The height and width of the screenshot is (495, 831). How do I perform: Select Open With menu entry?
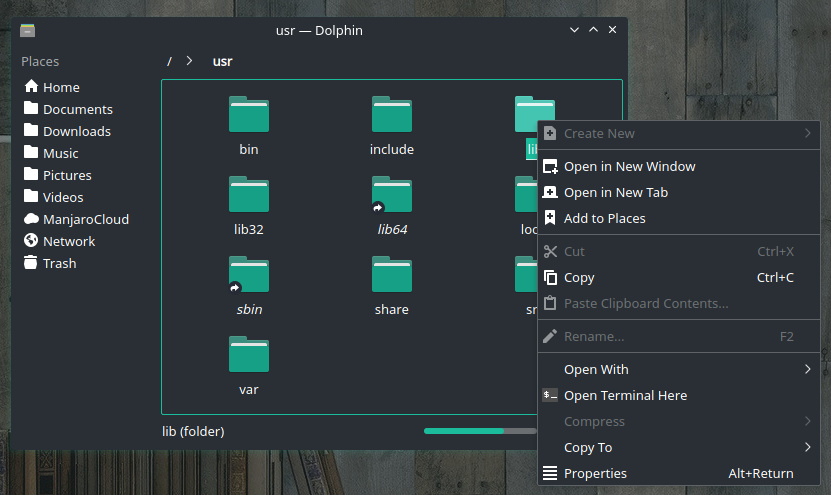pyautogui.click(x=679, y=369)
